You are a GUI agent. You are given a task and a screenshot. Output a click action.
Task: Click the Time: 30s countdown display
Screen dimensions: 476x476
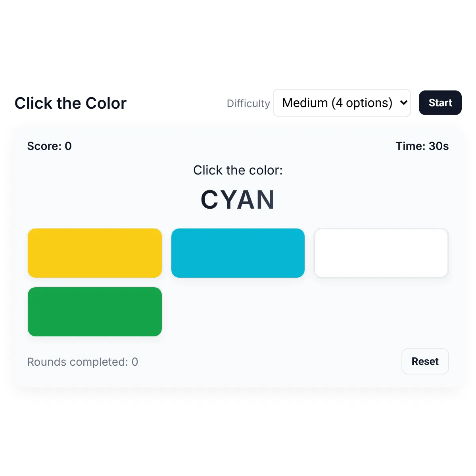[422, 146]
